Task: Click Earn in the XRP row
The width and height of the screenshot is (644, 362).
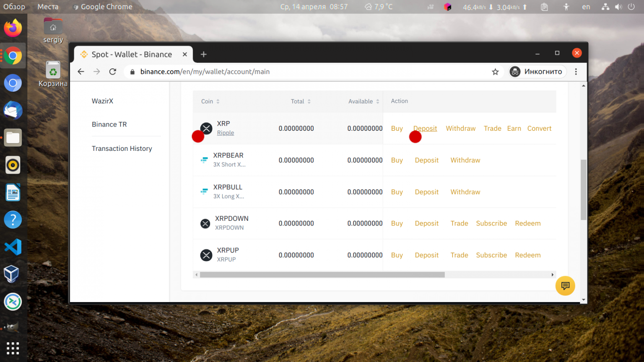Action: pos(514,129)
